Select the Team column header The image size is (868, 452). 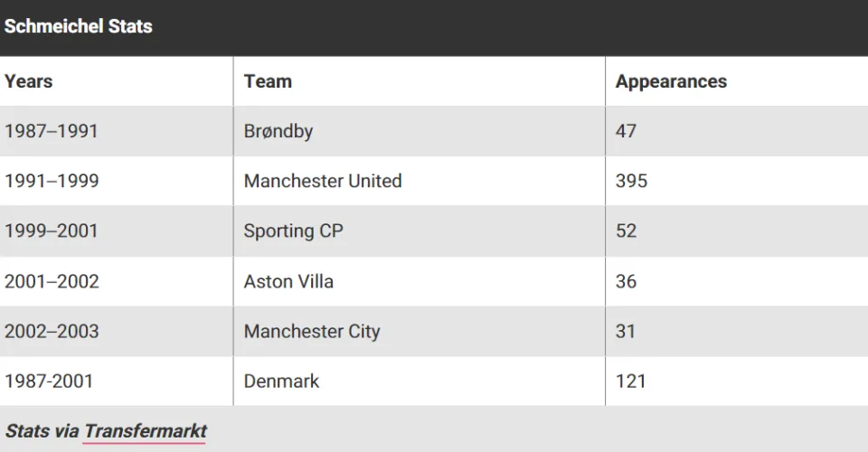[268, 81]
